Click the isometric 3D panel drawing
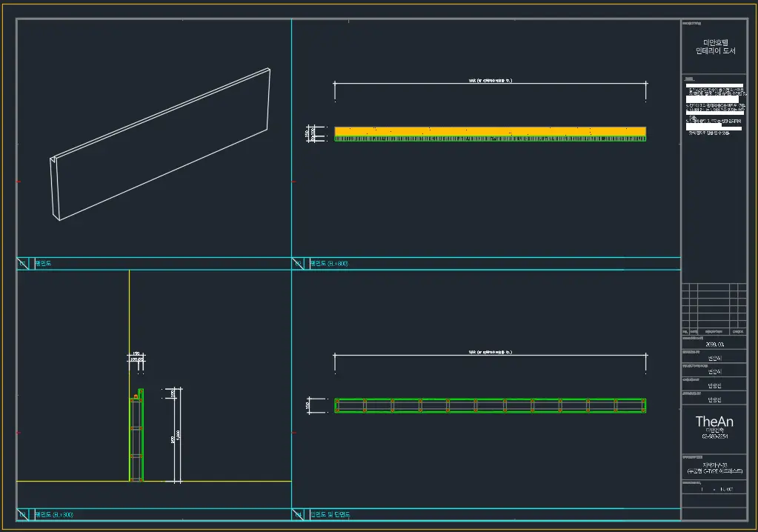Screen dimensions: 758x532 coord(160,144)
